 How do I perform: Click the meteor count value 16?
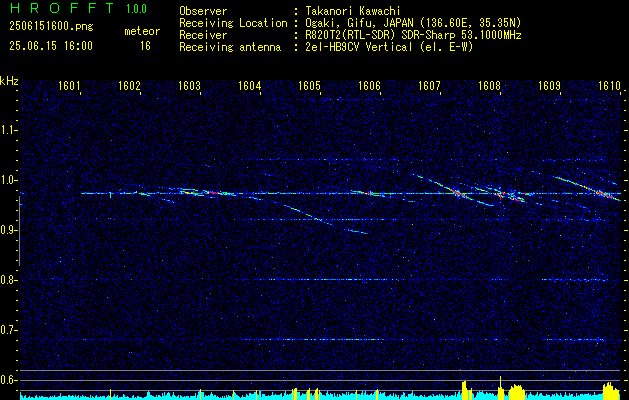click(145, 46)
